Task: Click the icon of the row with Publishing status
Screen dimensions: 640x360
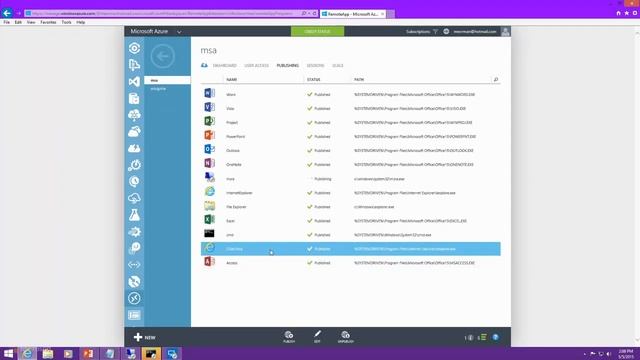Action: point(209,177)
